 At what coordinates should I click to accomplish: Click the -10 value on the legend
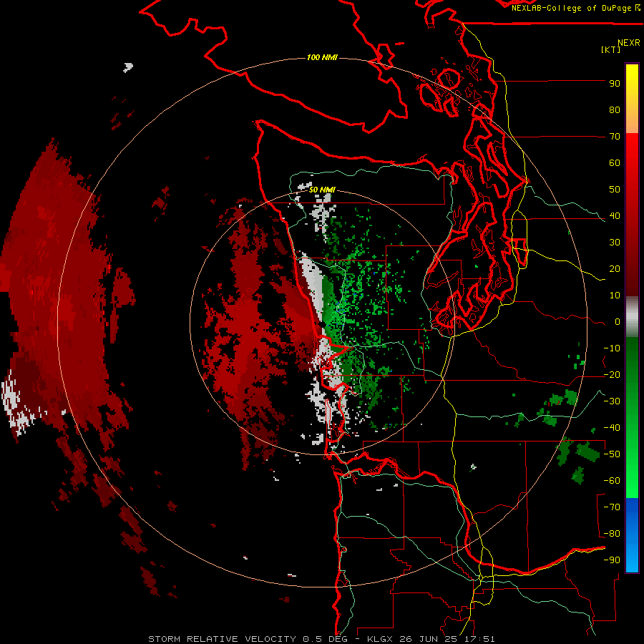click(x=612, y=348)
